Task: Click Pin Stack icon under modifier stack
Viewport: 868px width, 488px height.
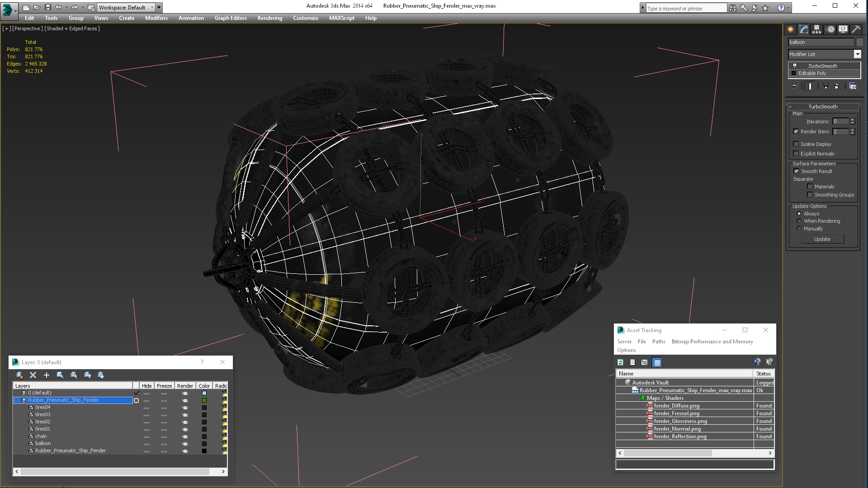Action: [794, 86]
